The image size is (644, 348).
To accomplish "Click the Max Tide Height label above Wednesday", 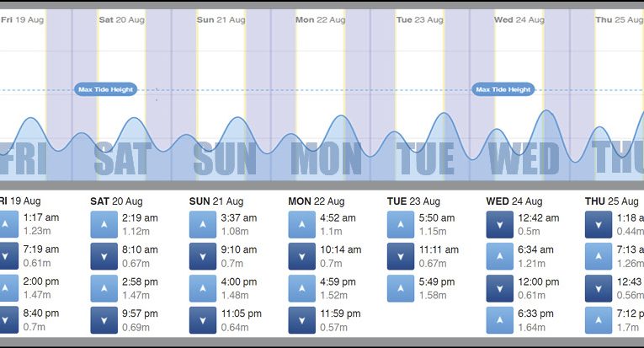I will 503,89.
